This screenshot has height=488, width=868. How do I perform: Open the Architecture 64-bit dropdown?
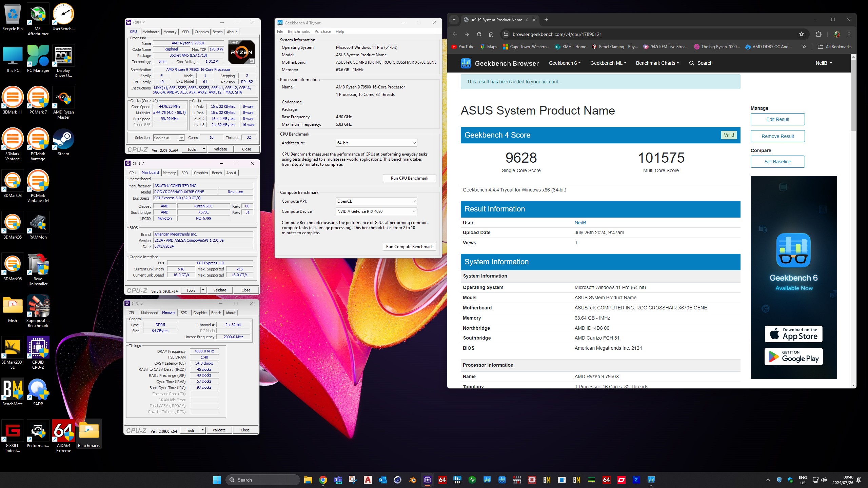tap(376, 143)
